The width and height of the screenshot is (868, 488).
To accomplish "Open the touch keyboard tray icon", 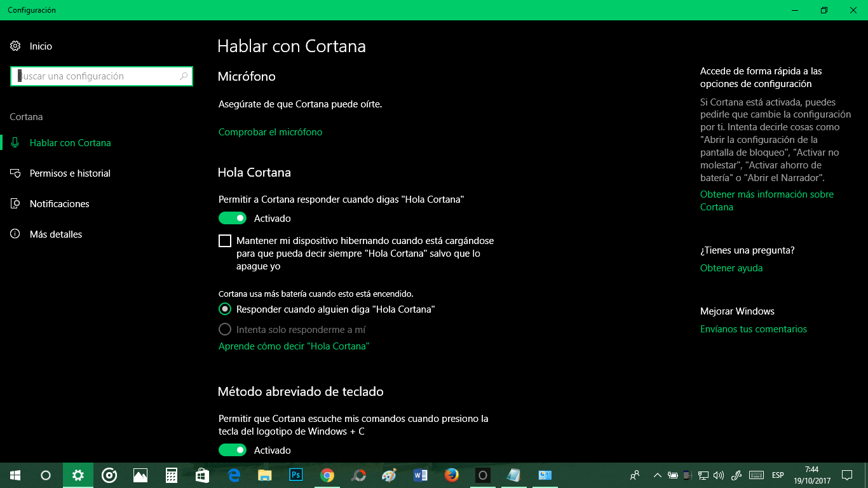I will pyautogui.click(x=756, y=475).
